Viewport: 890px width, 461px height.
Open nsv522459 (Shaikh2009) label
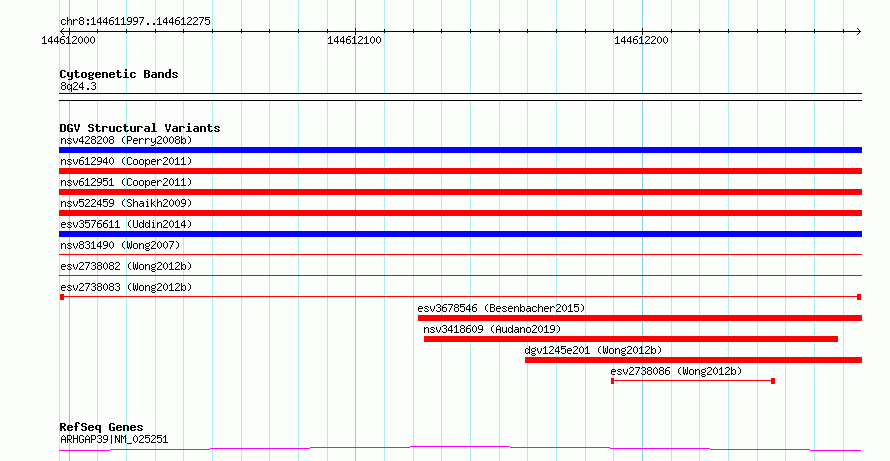tap(126, 203)
